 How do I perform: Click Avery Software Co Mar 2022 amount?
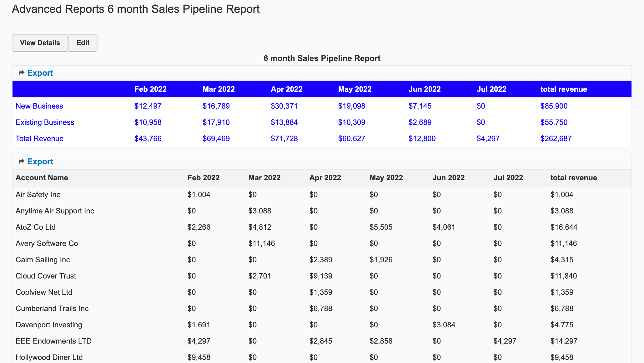coord(261,243)
